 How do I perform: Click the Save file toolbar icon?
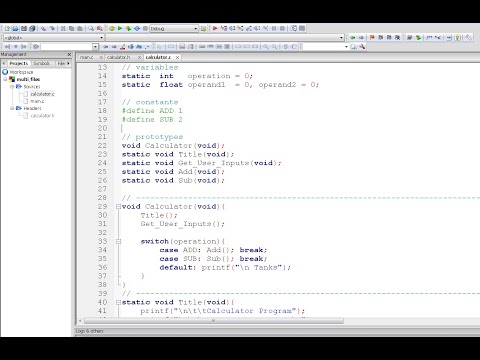24,29
